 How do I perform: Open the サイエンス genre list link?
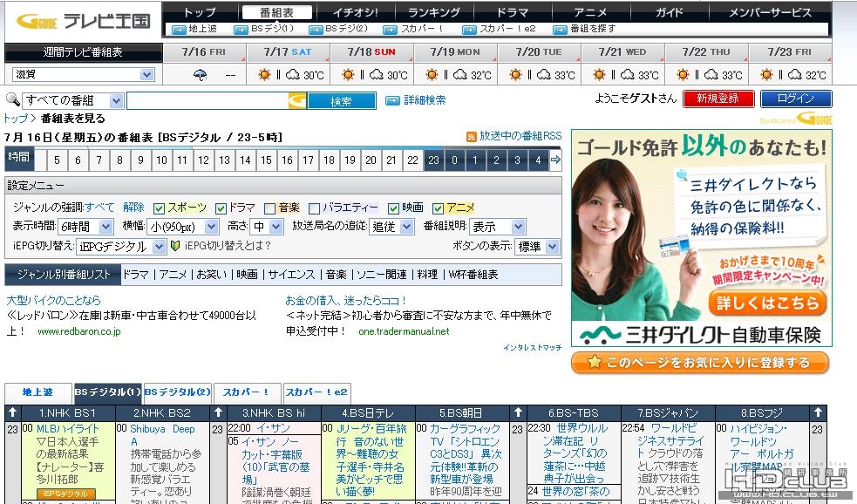tap(292, 275)
